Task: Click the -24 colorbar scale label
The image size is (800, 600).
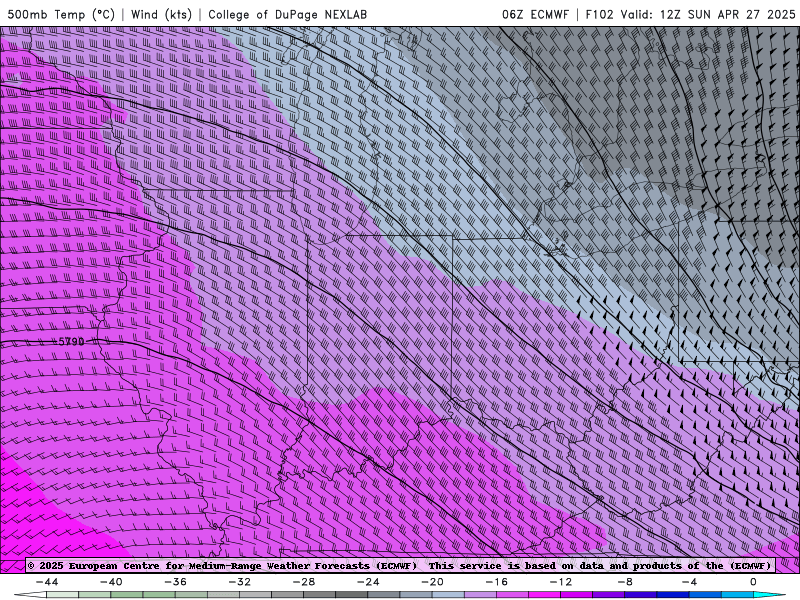Action: tap(368, 582)
